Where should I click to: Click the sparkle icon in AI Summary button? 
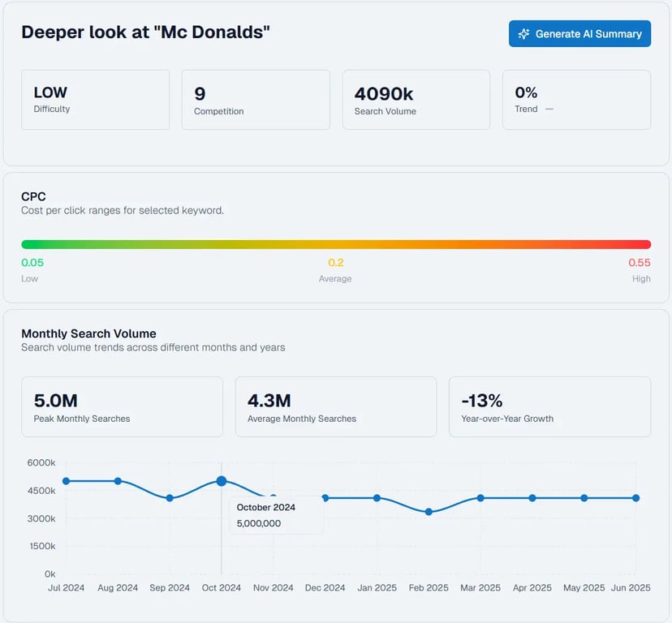pyautogui.click(x=524, y=34)
